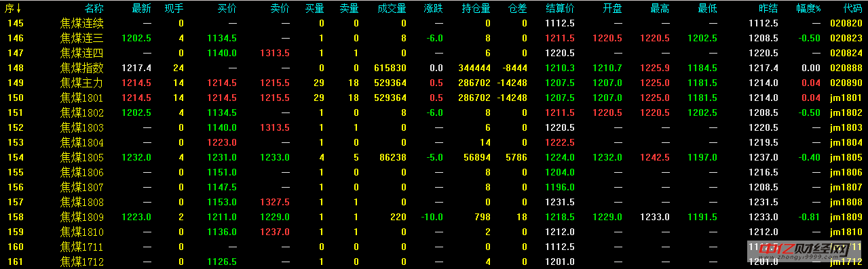Click the 最新 column header
This screenshot has height=269, width=868.
click(x=142, y=8)
